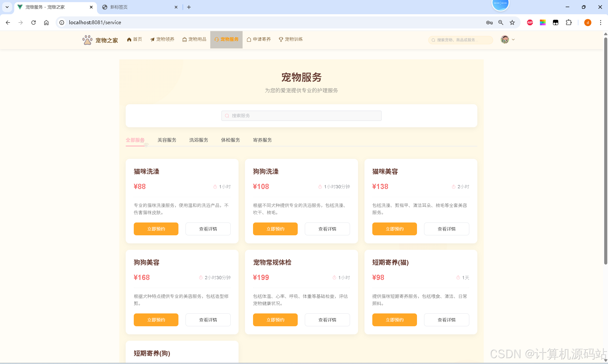Image resolution: width=608 pixels, height=364 pixels.
Task: Open 宠物用品 navigation item
Action: click(x=194, y=39)
